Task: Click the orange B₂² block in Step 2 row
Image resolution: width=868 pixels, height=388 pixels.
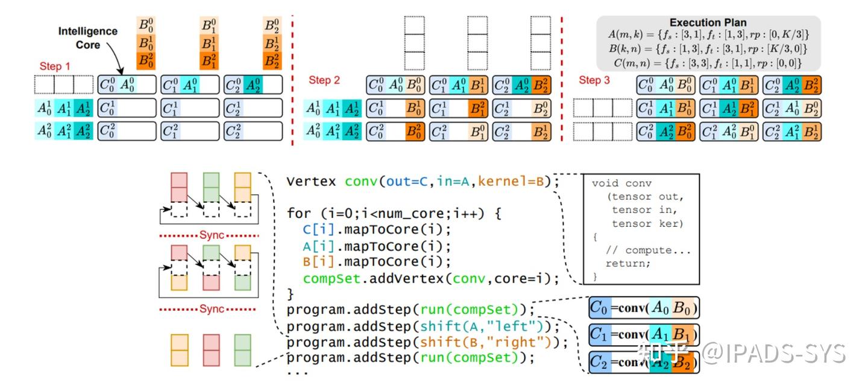Action: (x=541, y=84)
